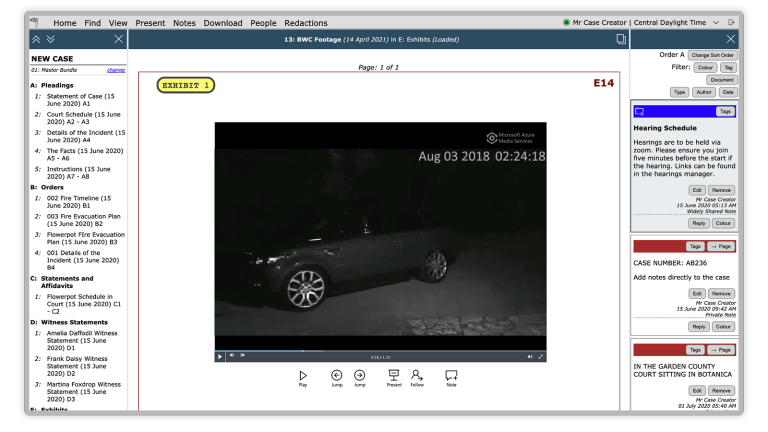Collapse all sections with the up chevrons
Image resolution: width=768 pixels, height=432 pixels.
(x=38, y=39)
